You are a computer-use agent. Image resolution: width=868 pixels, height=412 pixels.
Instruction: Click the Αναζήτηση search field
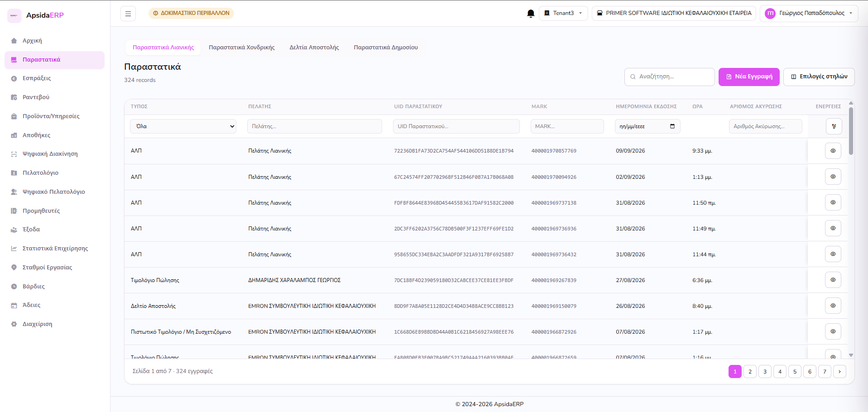click(670, 77)
